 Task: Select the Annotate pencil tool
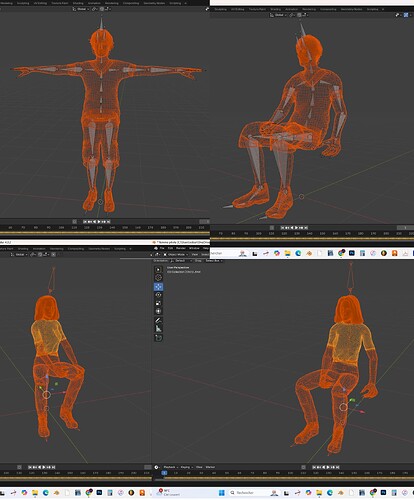pyautogui.click(x=158, y=320)
